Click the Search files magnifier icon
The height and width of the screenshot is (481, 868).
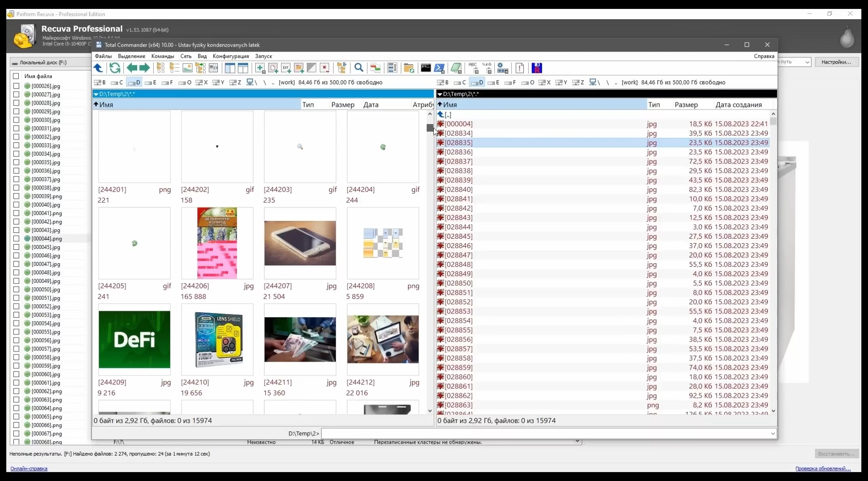[x=359, y=68]
